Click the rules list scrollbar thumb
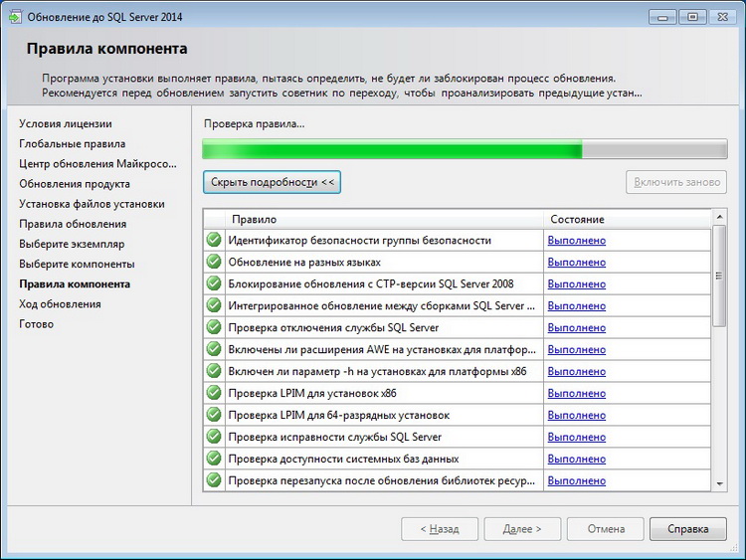Screen dimensions: 746x560 (719, 276)
